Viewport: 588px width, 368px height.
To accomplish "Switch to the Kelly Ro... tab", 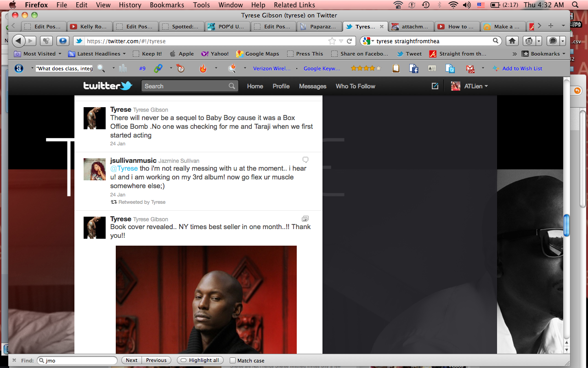I will click(x=90, y=27).
